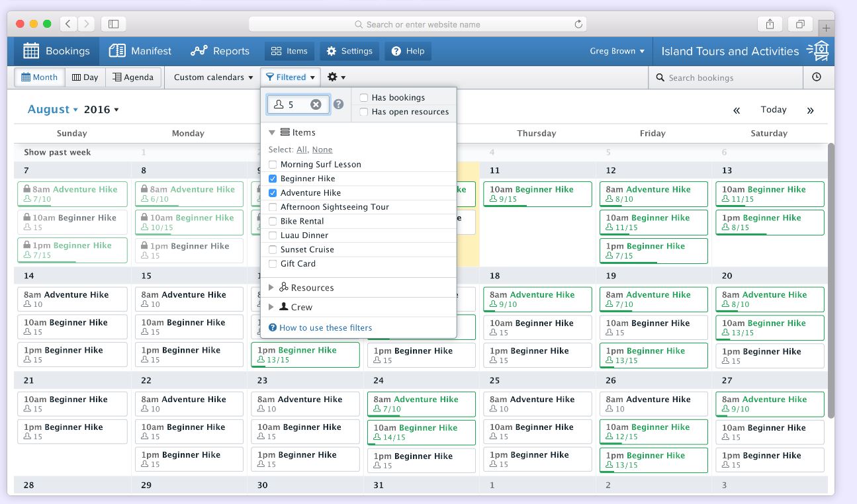This screenshot has height=504, width=857.
Task: Open 1pm Beginner Hike on Saturday 13
Action: click(x=770, y=222)
